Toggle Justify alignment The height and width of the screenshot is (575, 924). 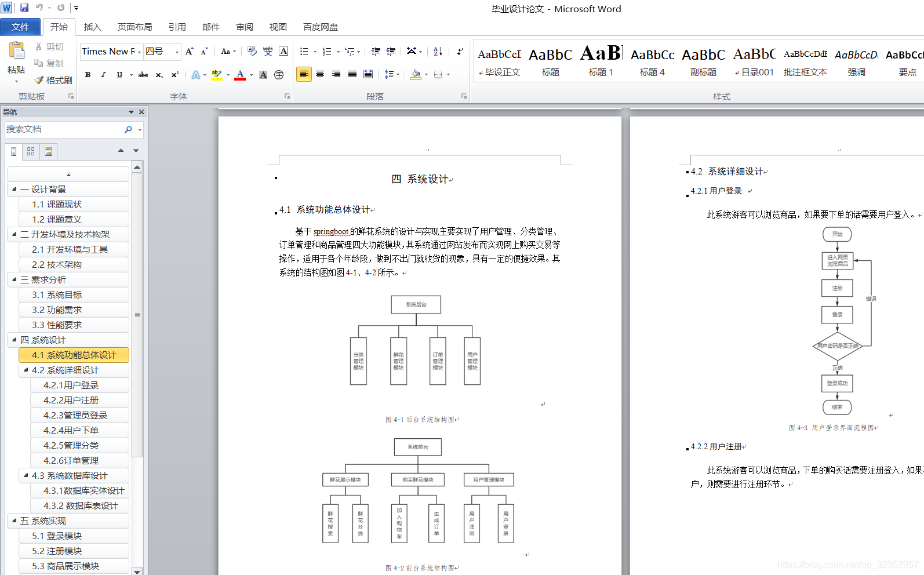(x=352, y=75)
